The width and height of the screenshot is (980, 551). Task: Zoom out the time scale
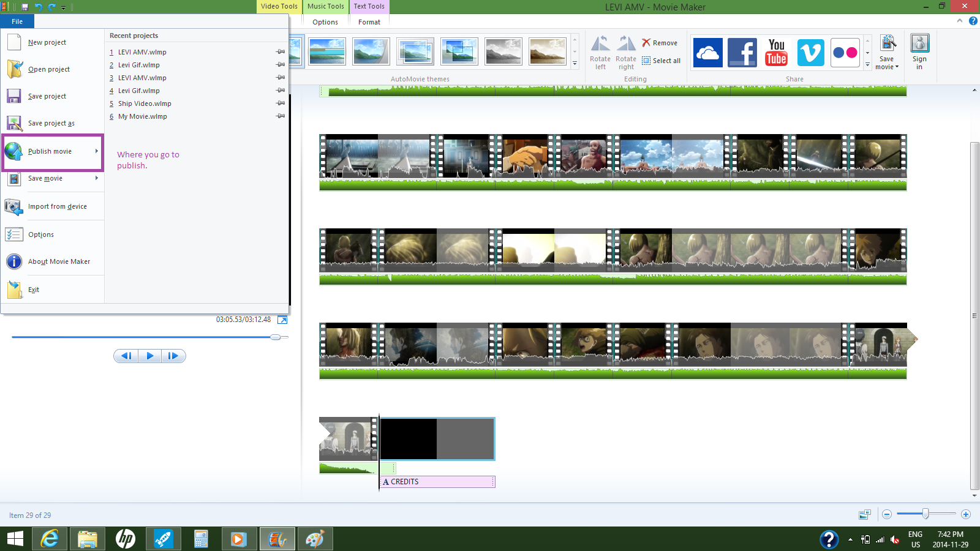[887, 514]
